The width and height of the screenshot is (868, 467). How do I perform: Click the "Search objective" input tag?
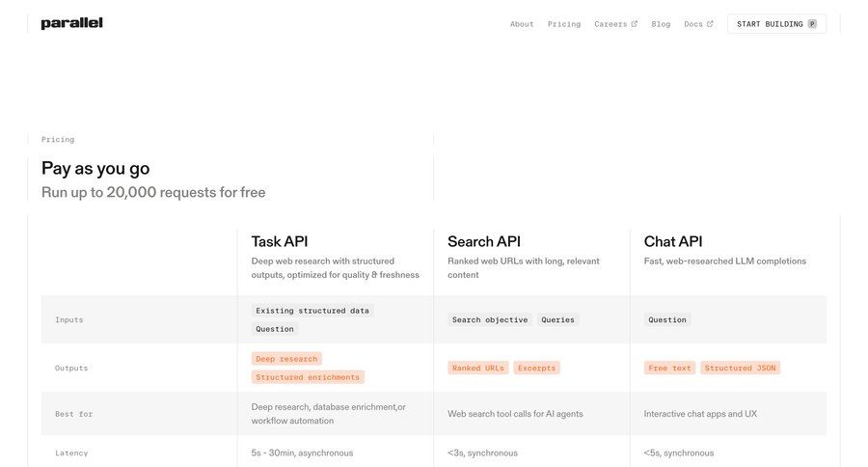tap(490, 320)
